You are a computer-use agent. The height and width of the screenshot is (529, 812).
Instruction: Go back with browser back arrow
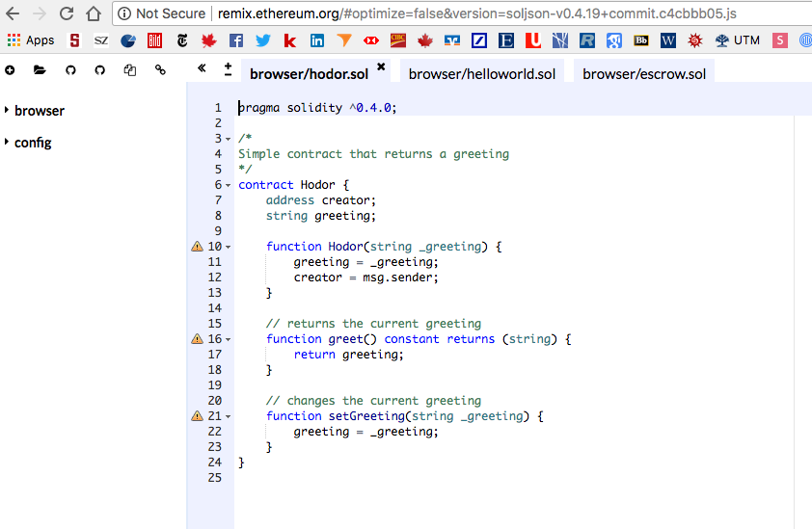[13, 13]
